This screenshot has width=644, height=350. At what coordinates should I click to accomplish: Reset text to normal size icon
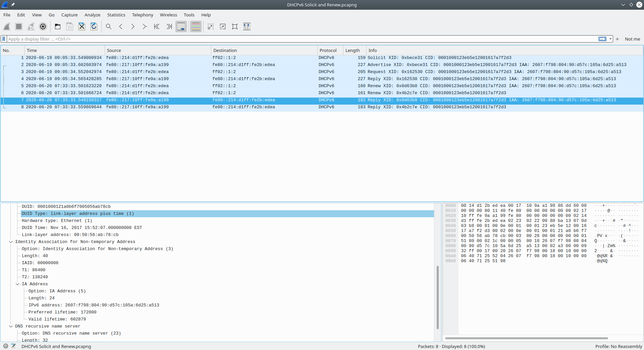(235, 26)
